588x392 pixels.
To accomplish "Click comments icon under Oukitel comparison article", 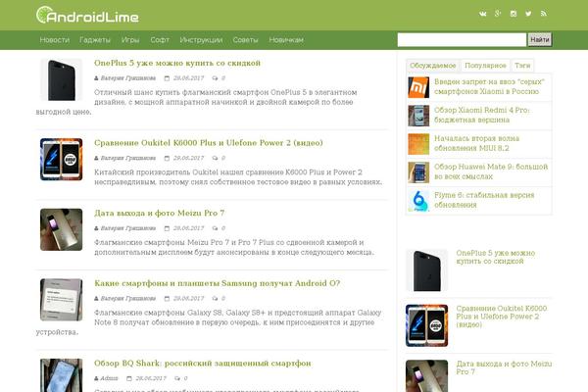I will click(215, 159).
